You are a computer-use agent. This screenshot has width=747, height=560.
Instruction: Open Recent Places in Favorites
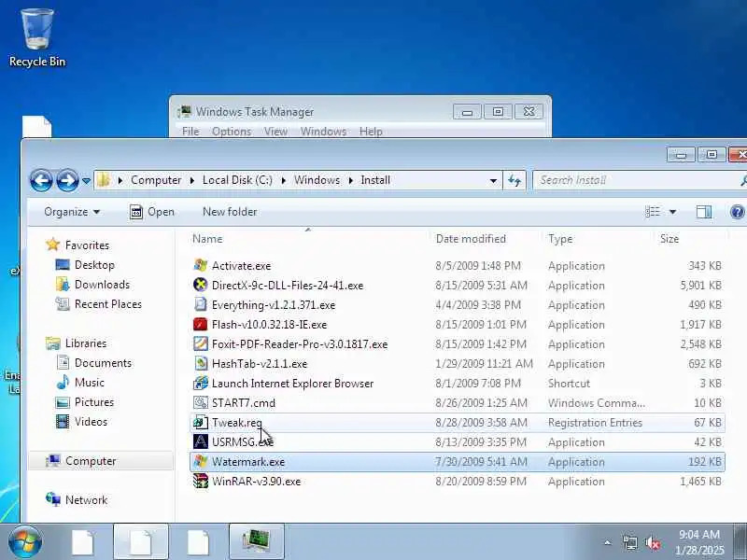[x=108, y=304]
